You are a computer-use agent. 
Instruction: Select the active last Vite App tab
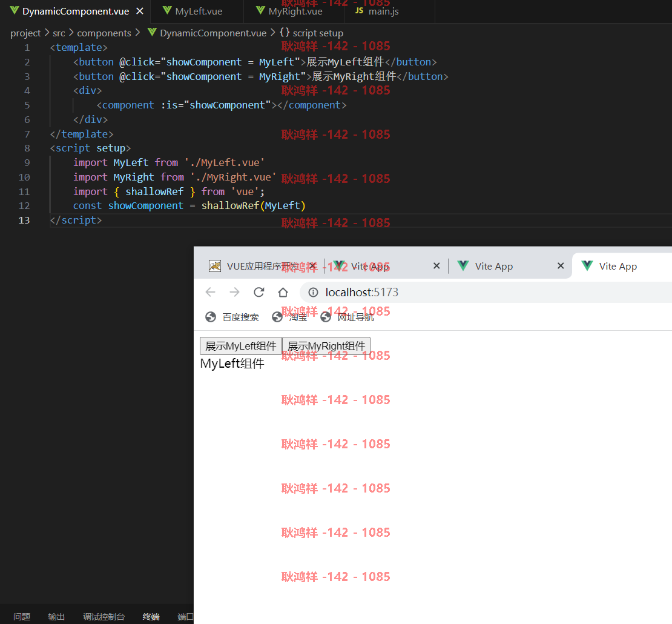coord(621,267)
